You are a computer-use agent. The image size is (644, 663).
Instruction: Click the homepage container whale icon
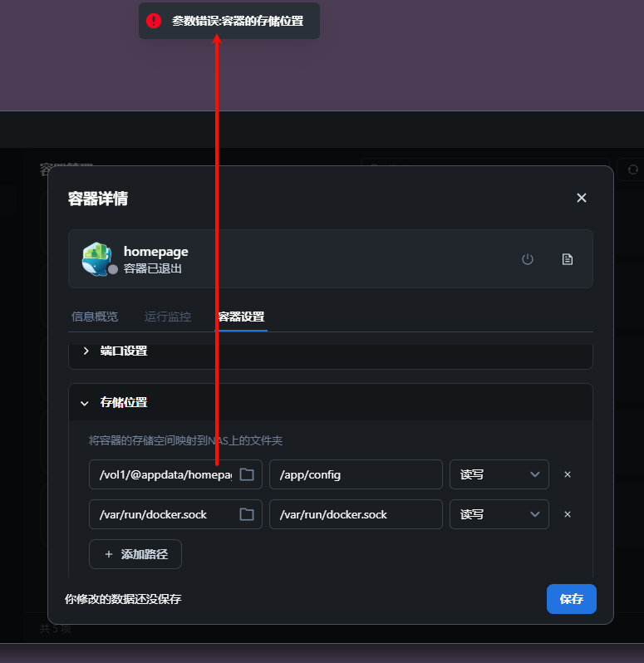click(97, 258)
